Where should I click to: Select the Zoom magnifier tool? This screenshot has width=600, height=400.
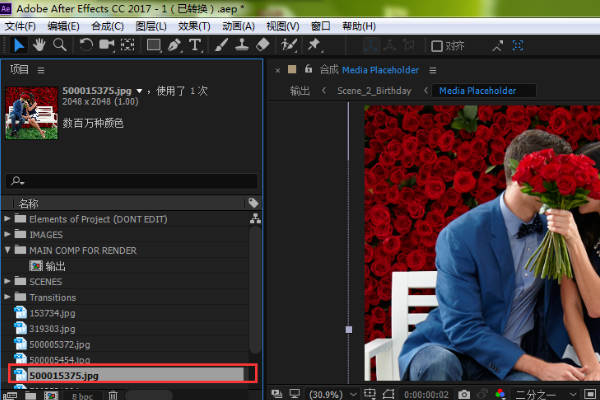(60, 45)
